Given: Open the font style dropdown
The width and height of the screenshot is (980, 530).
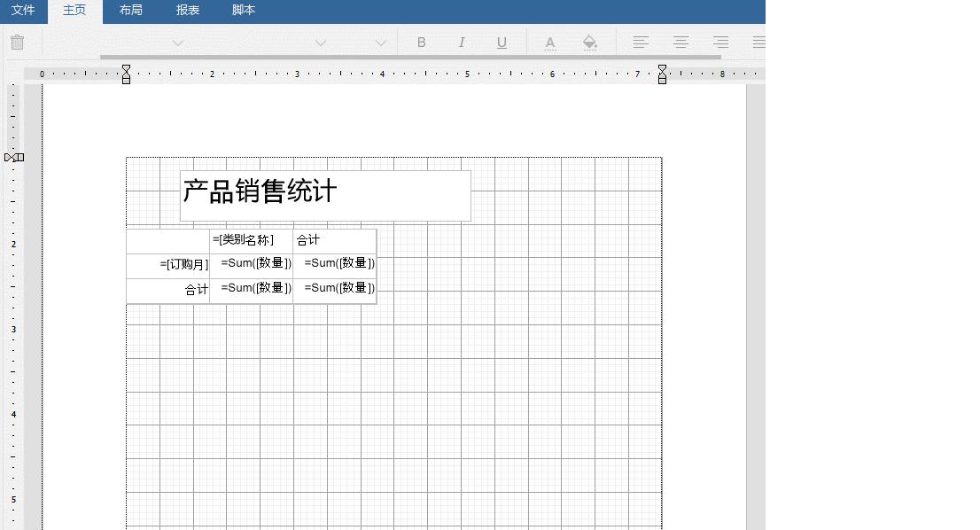Looking at the screenshot, I should tap(319, 42).
